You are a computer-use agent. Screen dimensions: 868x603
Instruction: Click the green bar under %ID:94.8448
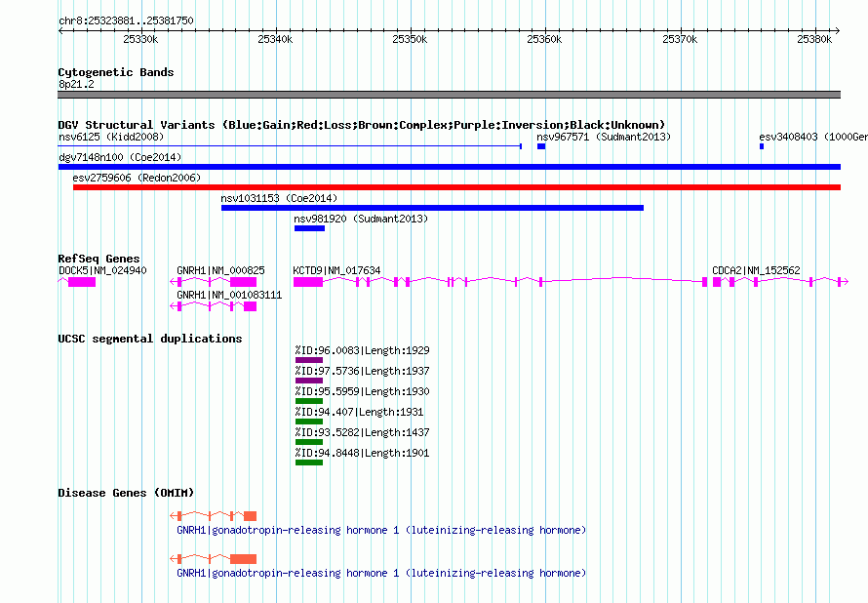pos(309,462)
